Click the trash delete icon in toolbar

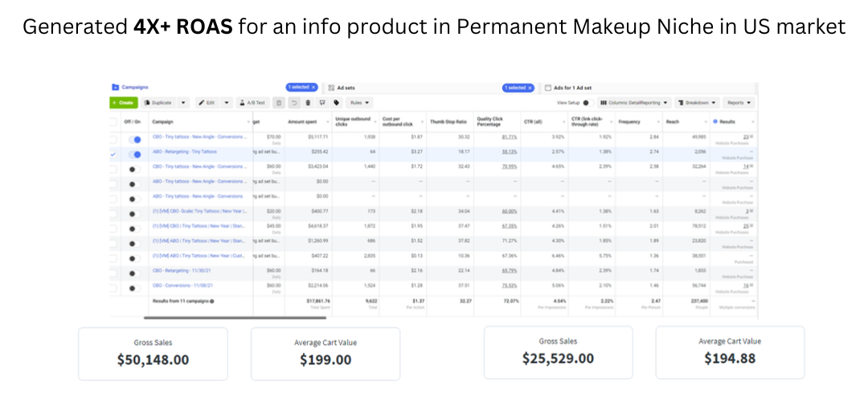[x=308, y=103]
